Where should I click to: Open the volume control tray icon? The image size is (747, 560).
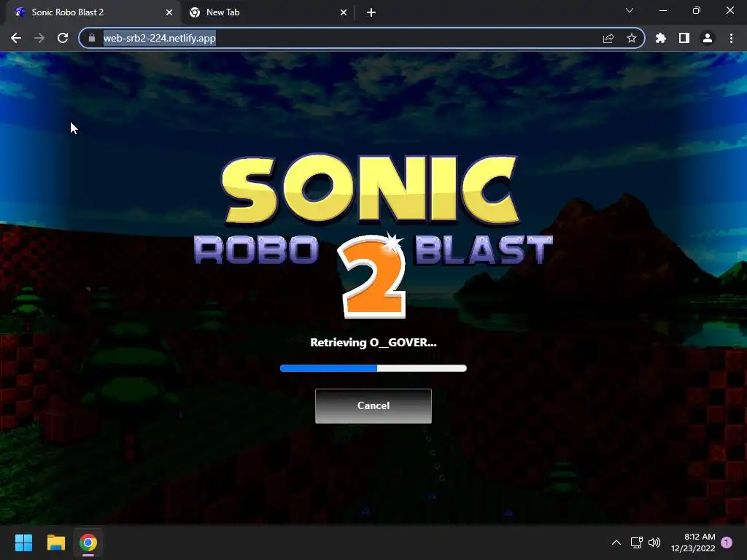coord(654,542)
